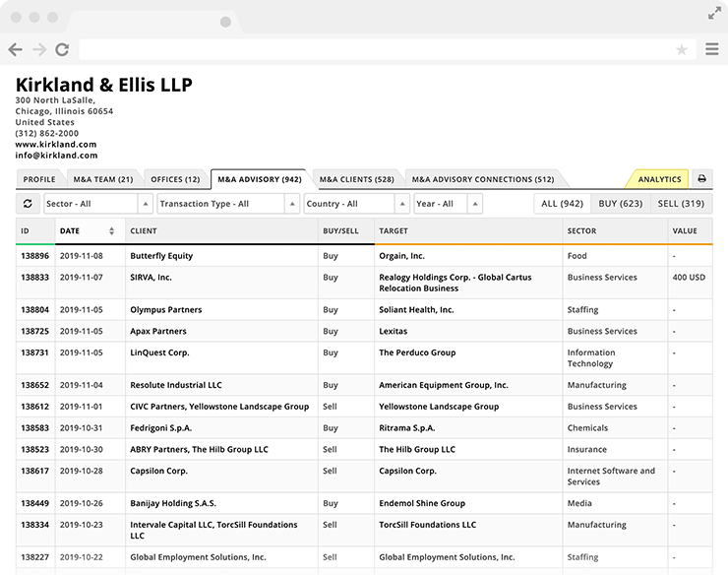The height and width of the screenshot is (575, 728).
Task: Open target Orgain, Inc.
Action: pos(401,256)
